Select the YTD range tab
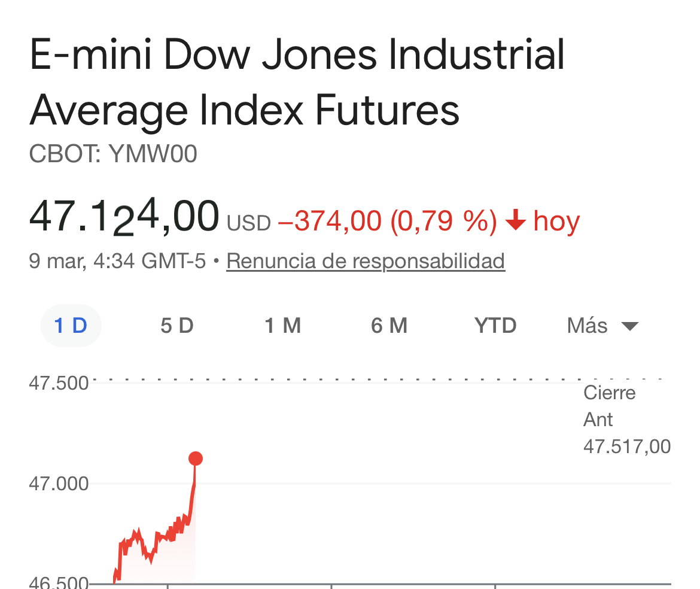The width and height of the screenshot is (700, 589). point(495,326)
